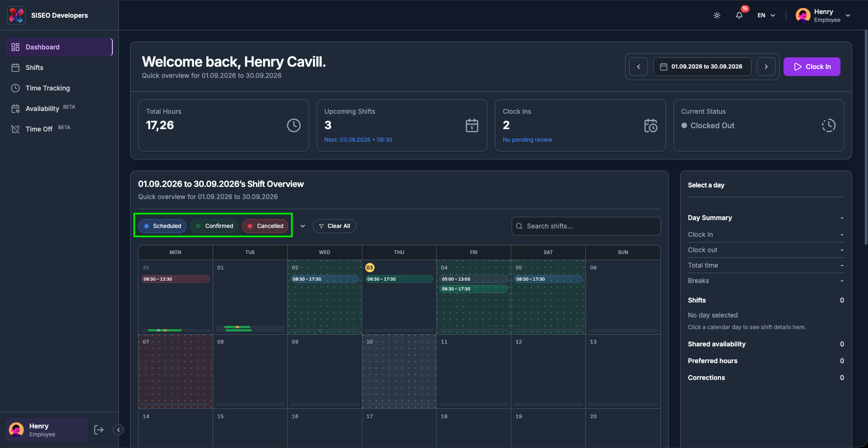Toggle the light/dark theme sun icon

[x=717, y=15]
